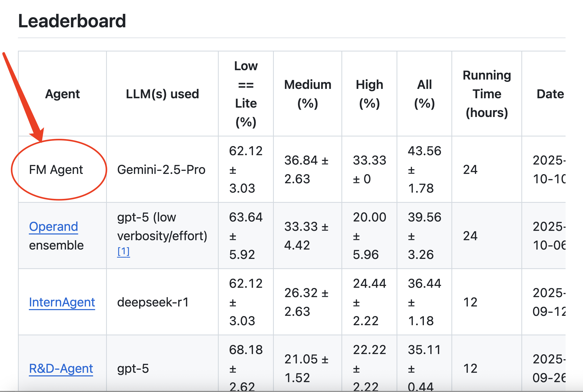
Task: Select the Medium (%) column header
Action: tap(308, 94)
